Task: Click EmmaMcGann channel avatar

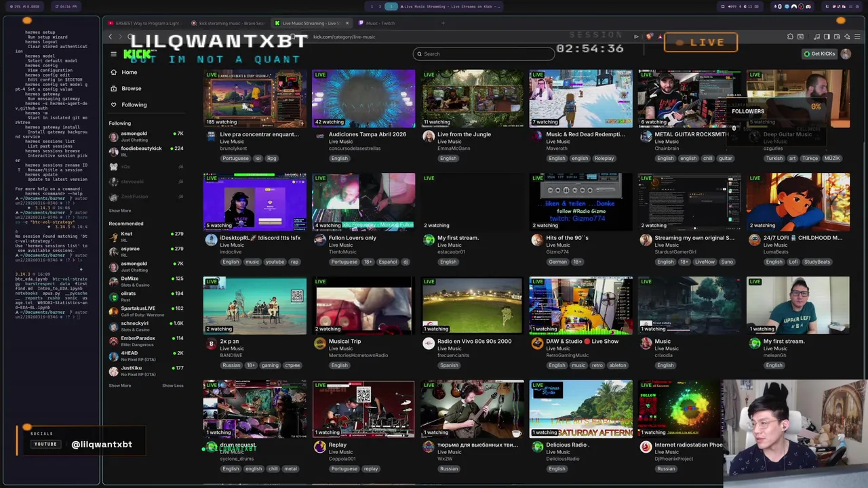Action: 429,136
